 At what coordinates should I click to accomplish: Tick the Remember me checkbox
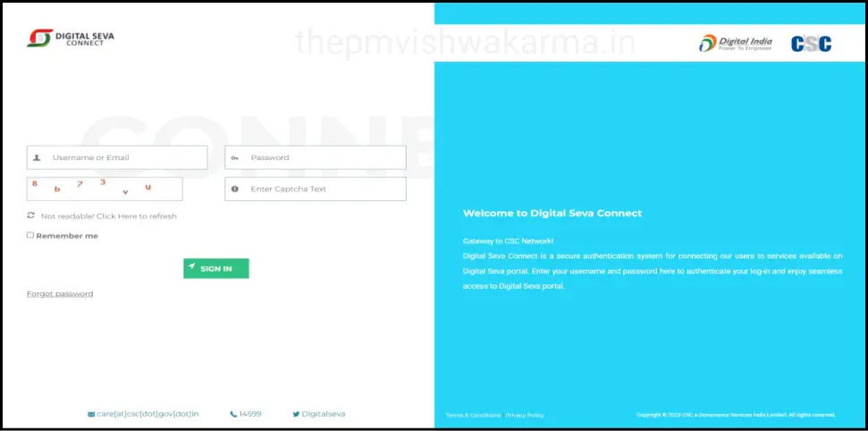pos(30,235)
